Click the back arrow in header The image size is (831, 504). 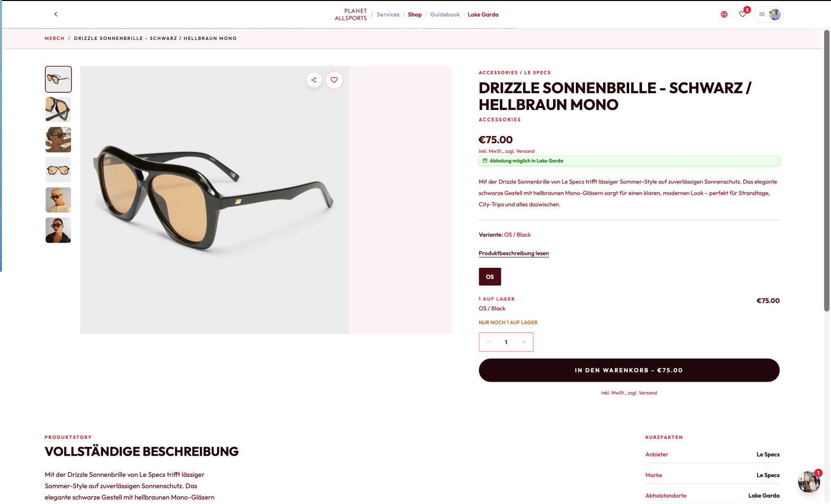(56, 14)
